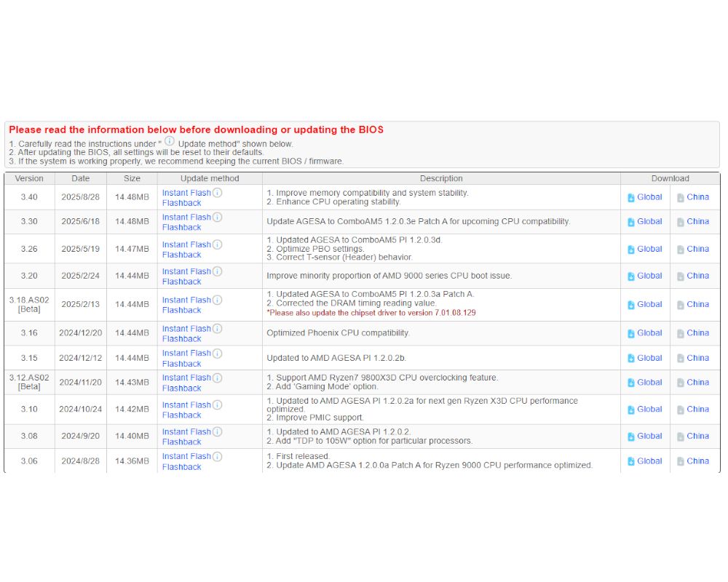Click China download icon for BIOS 3.20
This screenshot has height=582, width=728.
680,276
